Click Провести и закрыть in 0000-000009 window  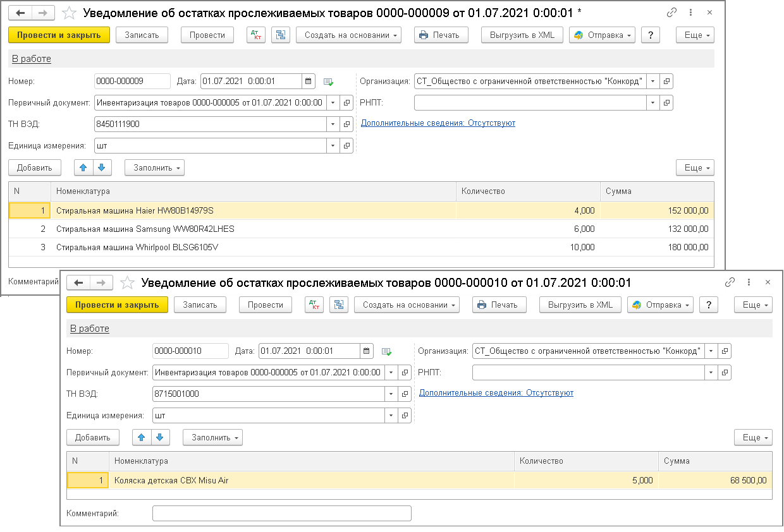tap(59, 35)
